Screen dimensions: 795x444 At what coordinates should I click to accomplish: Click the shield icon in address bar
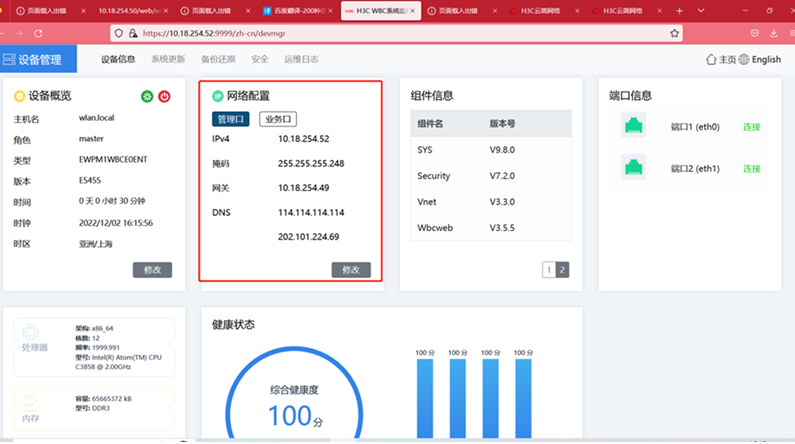coord(119,33)
